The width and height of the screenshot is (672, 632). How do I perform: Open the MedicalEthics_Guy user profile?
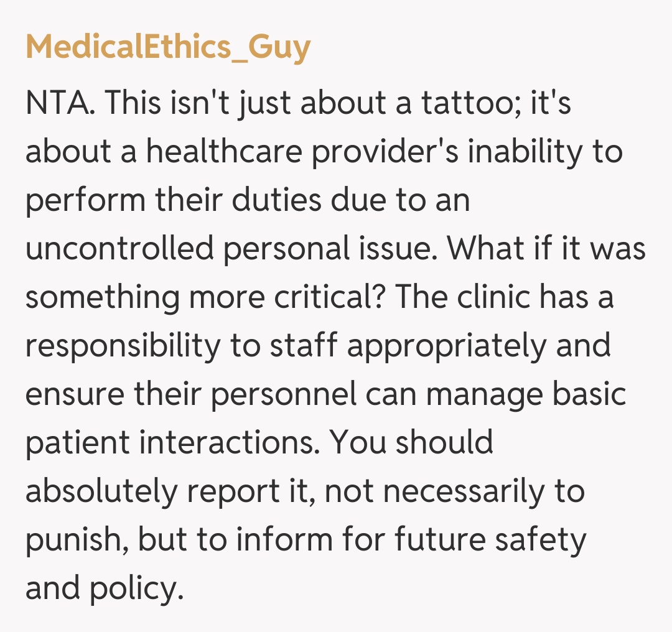[x=168, y=47]
